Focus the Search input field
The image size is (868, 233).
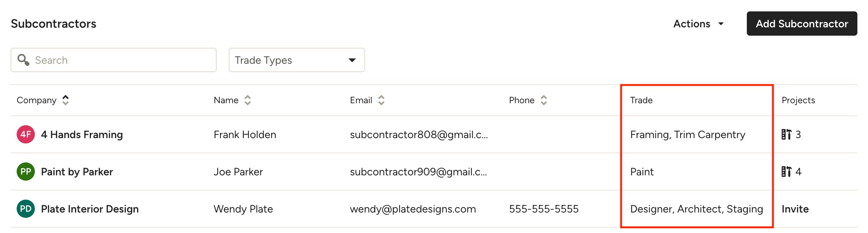114,60
